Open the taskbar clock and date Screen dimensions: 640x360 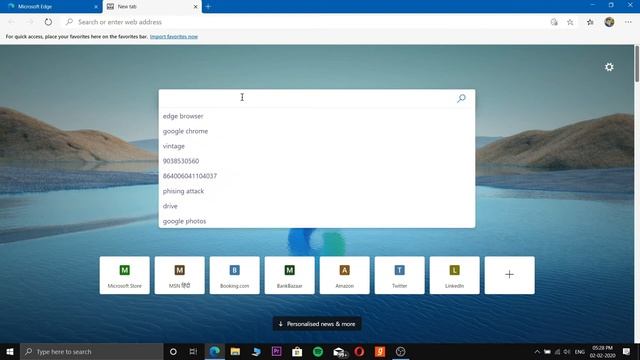(602, 351)
